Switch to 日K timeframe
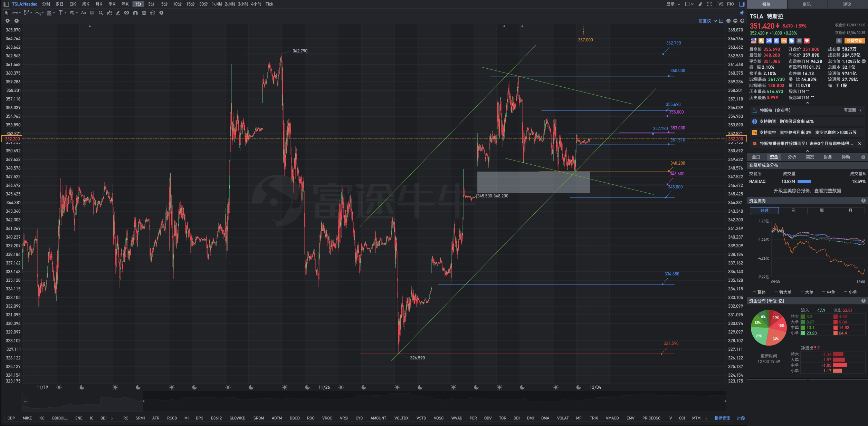This screenshot has width=868, height=426. (73, 4)
